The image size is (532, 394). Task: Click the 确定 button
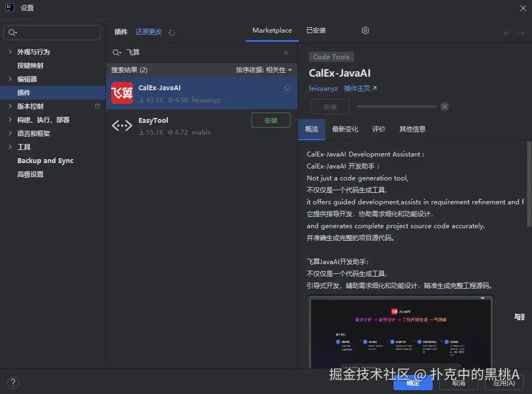point(413,383)
